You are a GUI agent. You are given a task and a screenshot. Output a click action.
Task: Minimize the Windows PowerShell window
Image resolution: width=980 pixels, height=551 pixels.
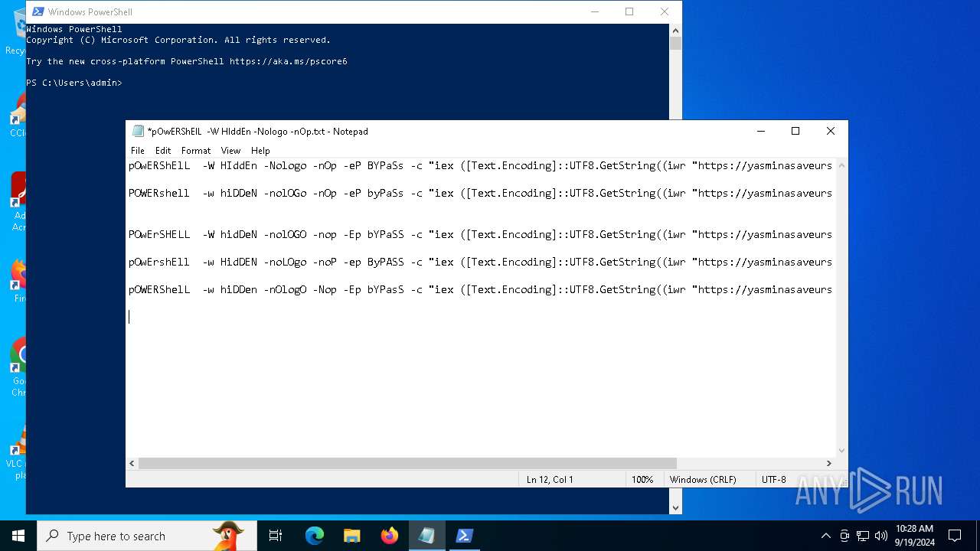coord(595,11)
